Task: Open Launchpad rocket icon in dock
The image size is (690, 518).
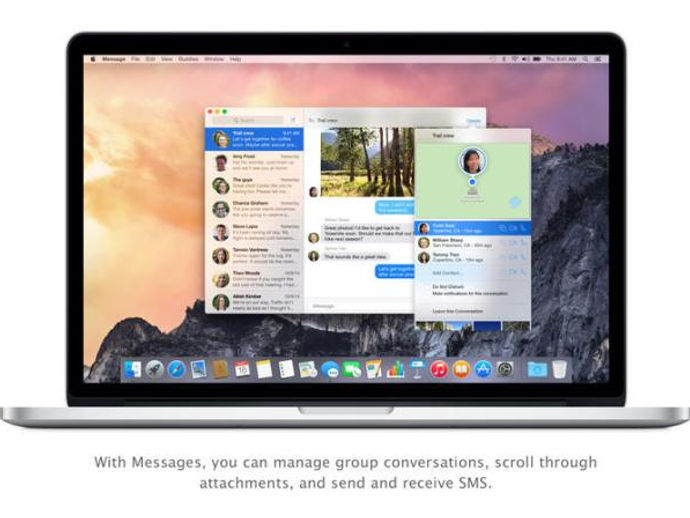Action: pyautogui.click(x=154, y=369)
